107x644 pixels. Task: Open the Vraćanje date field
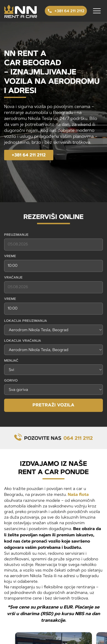pyautogui.click(x=53, y=287)
